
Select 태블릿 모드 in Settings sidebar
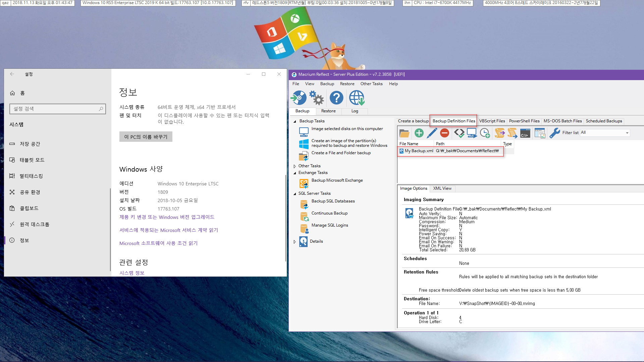(57, 160)
